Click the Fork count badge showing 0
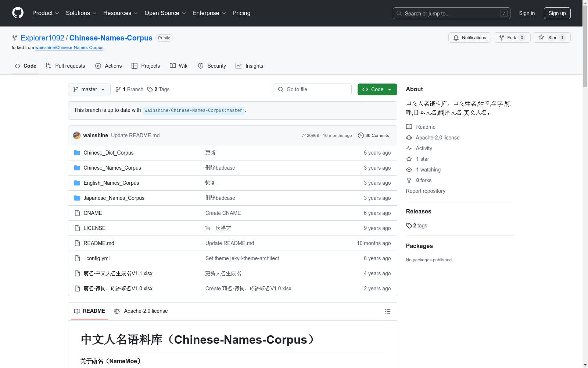 [x=522, y=38]
